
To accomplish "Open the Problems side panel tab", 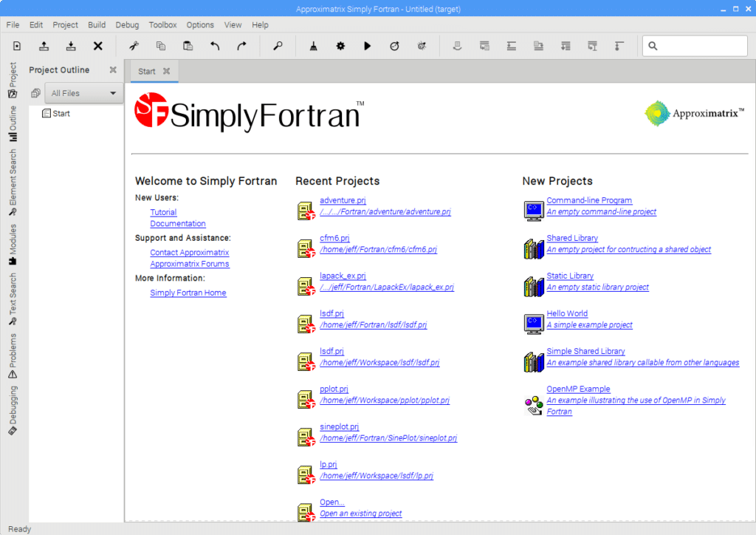I will click(13, 356).
